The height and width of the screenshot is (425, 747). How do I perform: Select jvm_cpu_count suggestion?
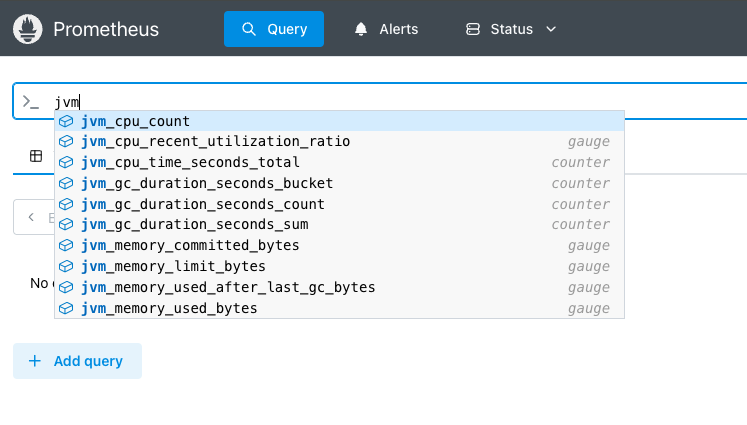coord(339,121)
